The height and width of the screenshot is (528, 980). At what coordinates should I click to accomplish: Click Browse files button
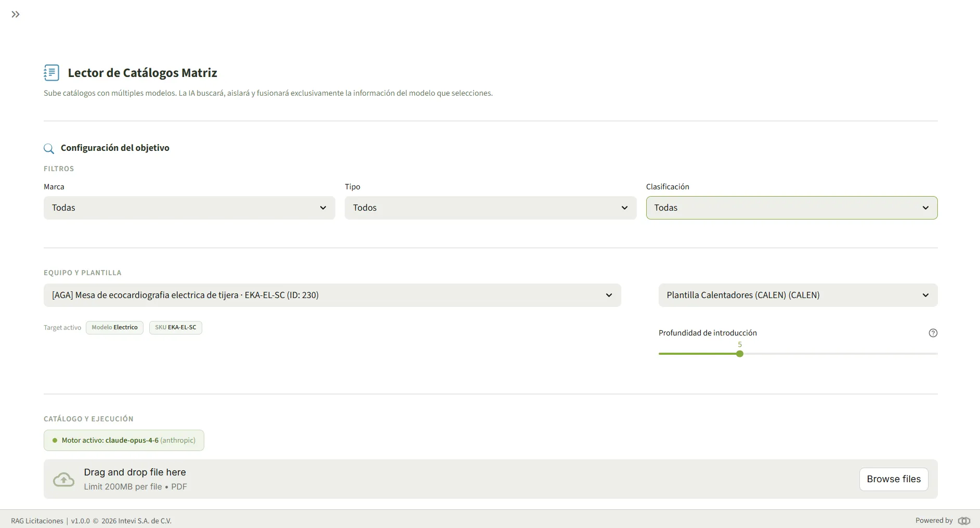coord(894,479)
